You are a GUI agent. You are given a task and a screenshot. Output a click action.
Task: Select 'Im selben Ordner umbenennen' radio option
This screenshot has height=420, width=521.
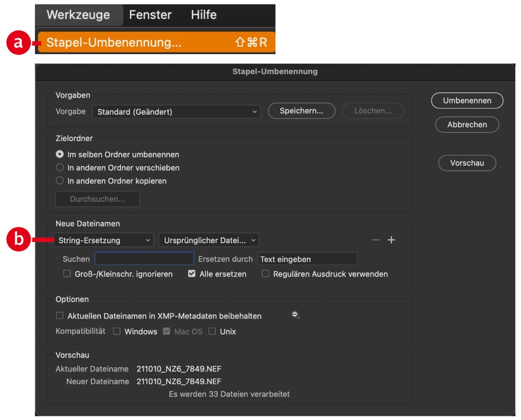coord(60,154)
